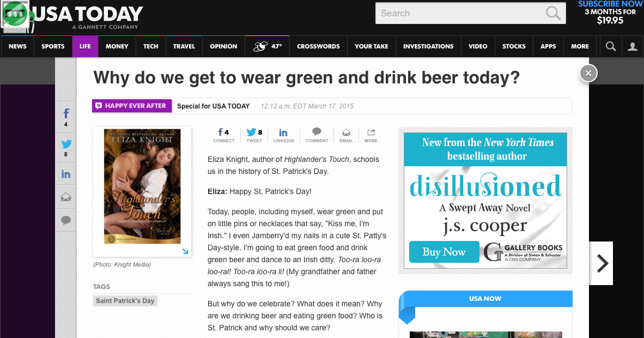Open comments from left sidebar bubble

coord(66,220)
